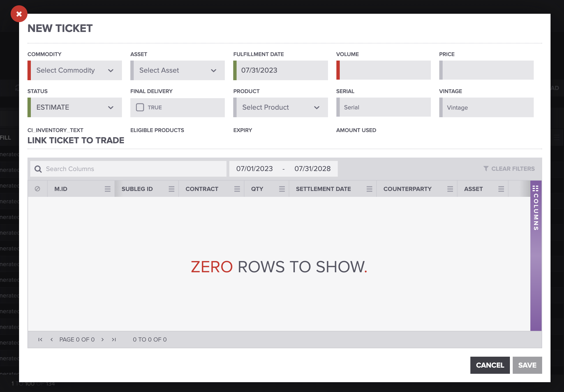Click the SETTLEMENT DATE column menu icon
Image resolution: width=564 pixels, height=392 pixels.
(369, 189)
